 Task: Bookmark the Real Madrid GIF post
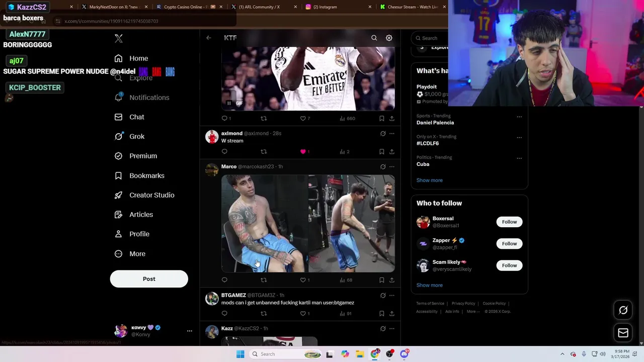coord(381,119)
